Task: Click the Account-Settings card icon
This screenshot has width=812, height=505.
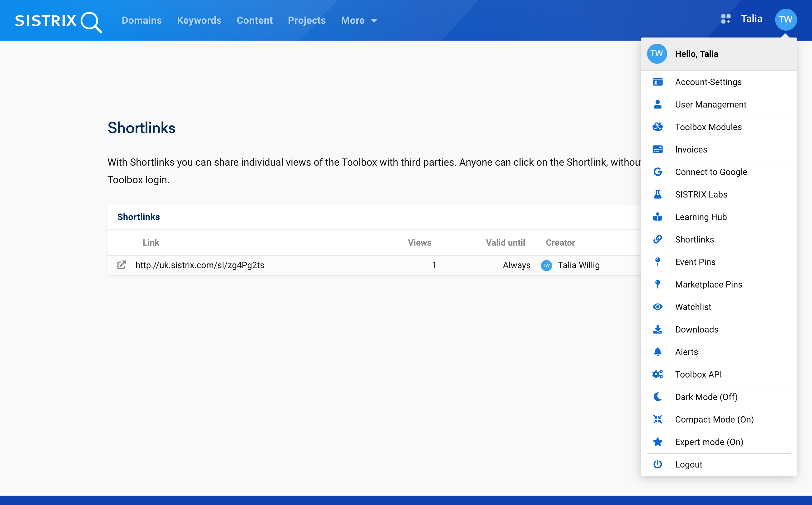Action: (x=657, y=82)
